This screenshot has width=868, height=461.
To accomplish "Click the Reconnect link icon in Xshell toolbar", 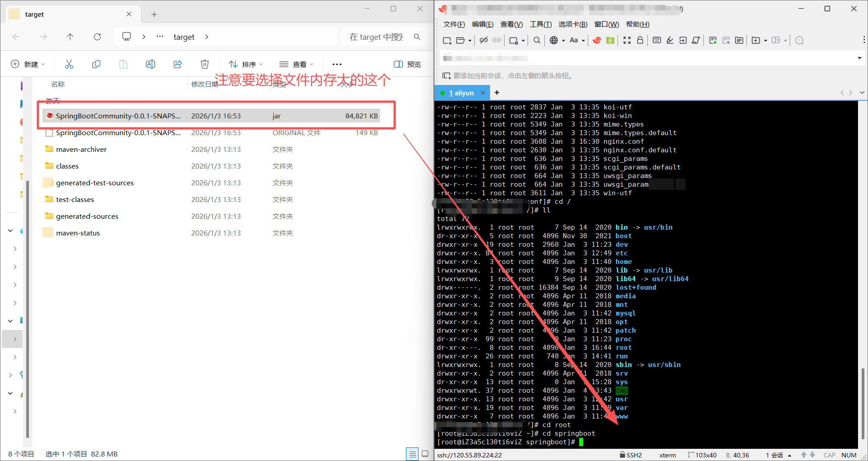I will [497, 40].
